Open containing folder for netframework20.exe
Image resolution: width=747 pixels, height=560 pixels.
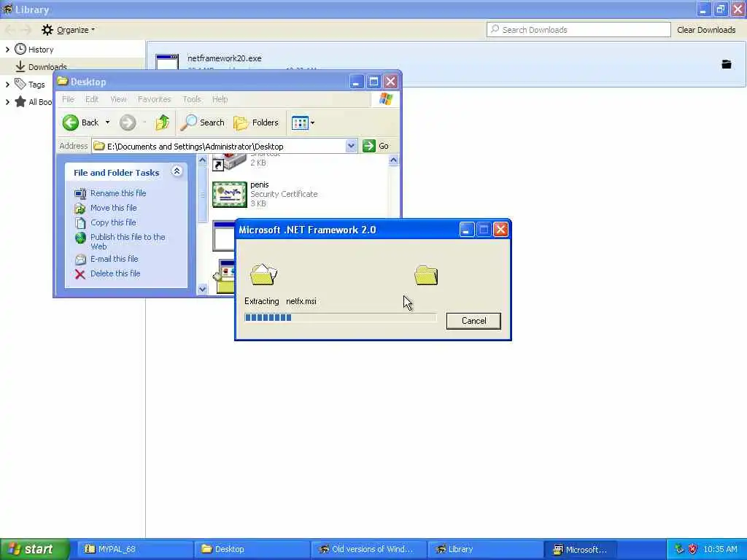(x=726, y=64)
